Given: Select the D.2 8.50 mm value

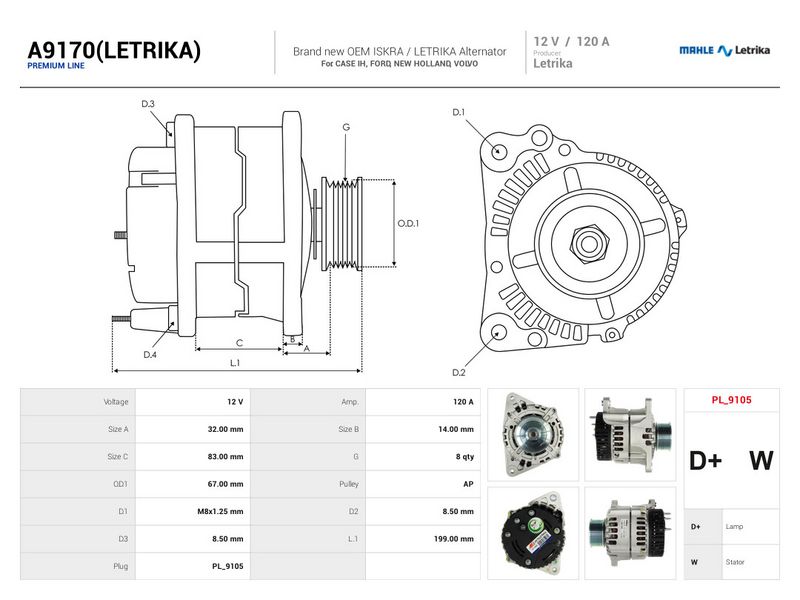Looking at the screenshot, I should [423, 511].
